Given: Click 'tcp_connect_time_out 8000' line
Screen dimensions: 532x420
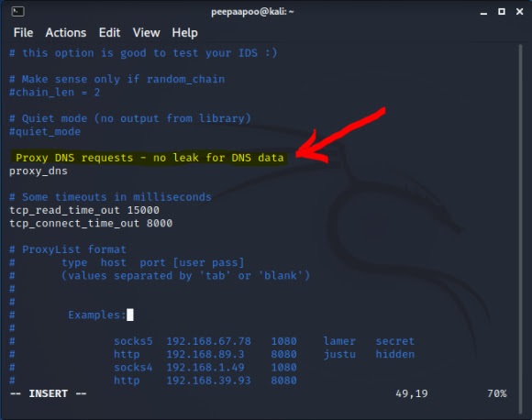Looking at the screenshot, I should [x=91, y=224].
